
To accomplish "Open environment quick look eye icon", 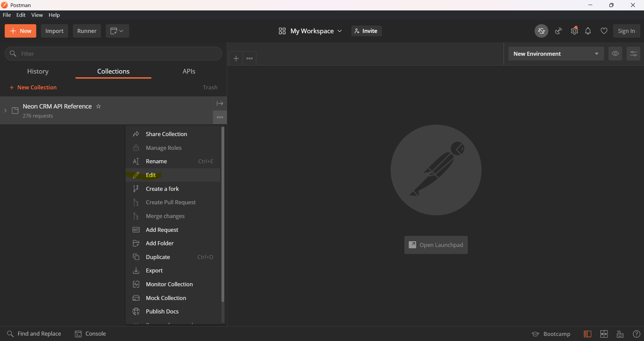I will coord(615,54).
